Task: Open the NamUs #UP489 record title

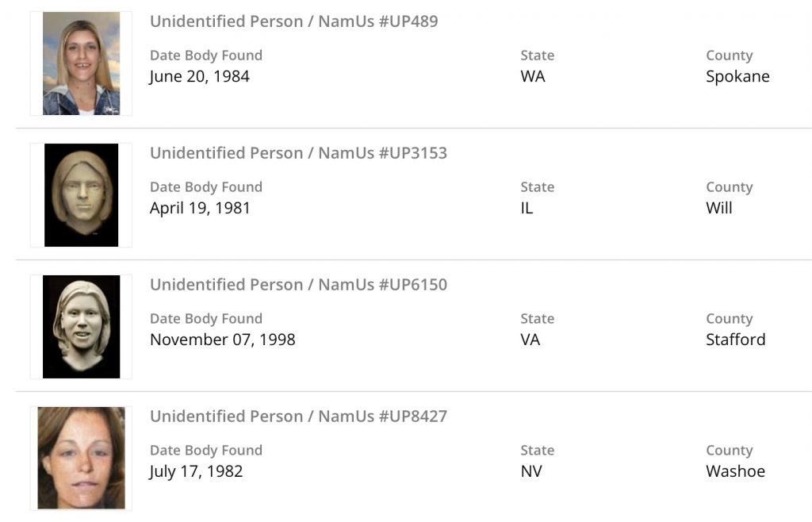Action: [293, 21]
